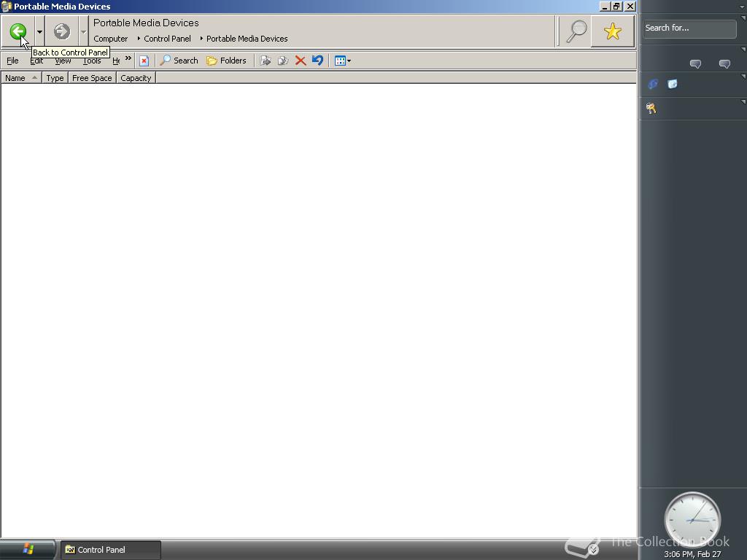747x560 pixels.
Task: Restore down the Portable Media Devices window
Action: (x=617, y=6)
